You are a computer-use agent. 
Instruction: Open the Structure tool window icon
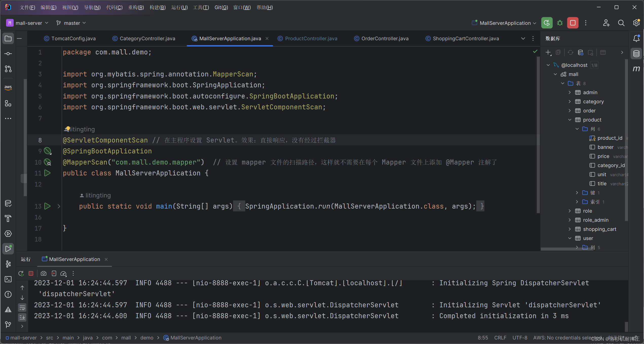coord(8,103)
